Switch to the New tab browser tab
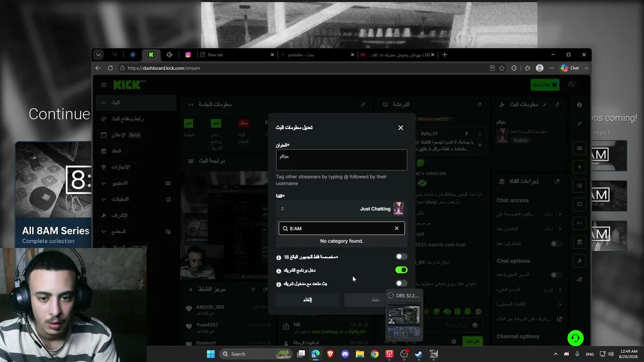644x362 pixels. tap(236, 55)
